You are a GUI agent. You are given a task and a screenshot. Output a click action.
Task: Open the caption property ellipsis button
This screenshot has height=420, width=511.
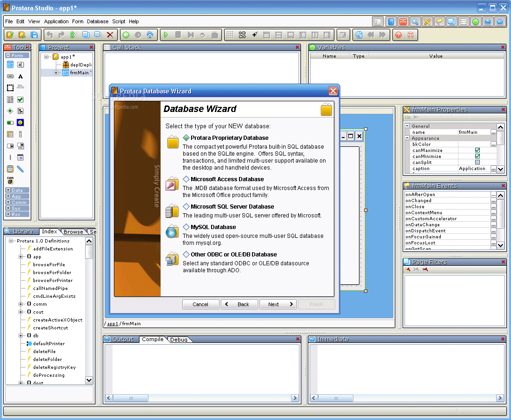pos(493,169)
